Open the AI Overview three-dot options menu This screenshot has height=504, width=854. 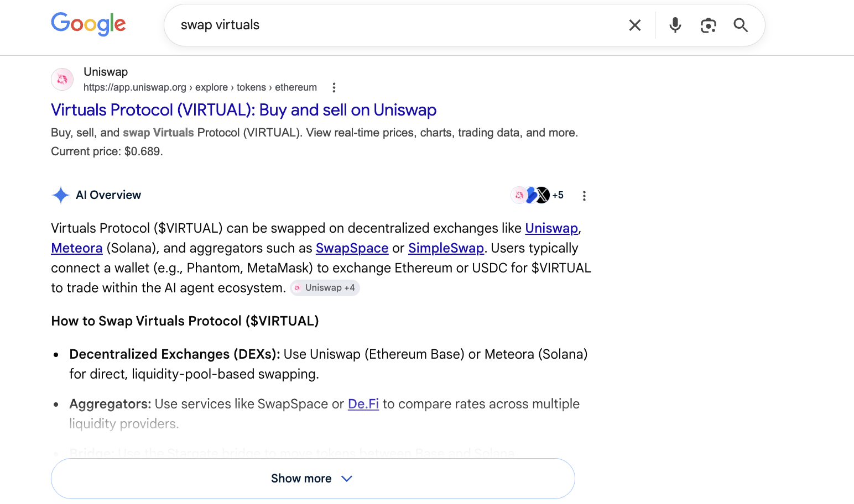tap(584, 196)
